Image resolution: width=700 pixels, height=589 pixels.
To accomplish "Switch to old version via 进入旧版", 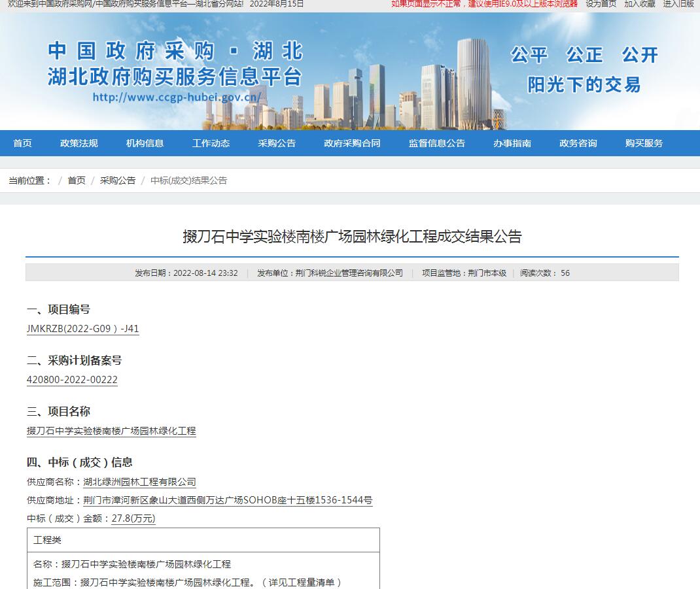I will click(678, 4).
